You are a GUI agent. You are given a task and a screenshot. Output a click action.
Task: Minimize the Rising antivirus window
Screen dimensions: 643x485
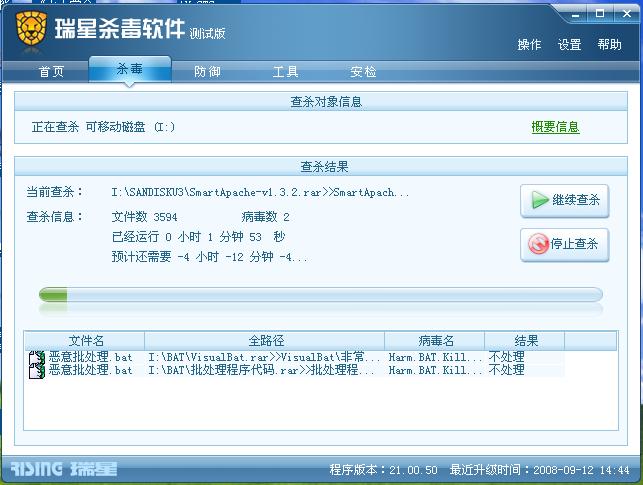(x=576, y=15)
